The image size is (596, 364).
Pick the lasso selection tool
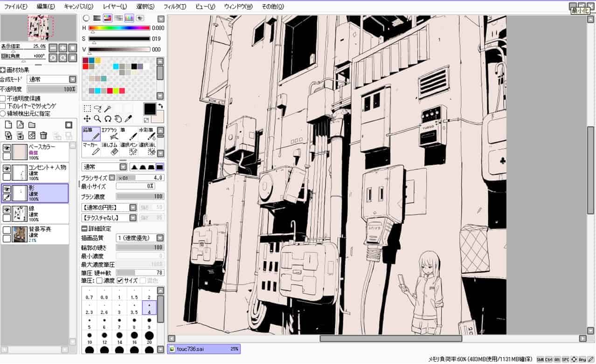pyautogui.click(x=97, y=109)
